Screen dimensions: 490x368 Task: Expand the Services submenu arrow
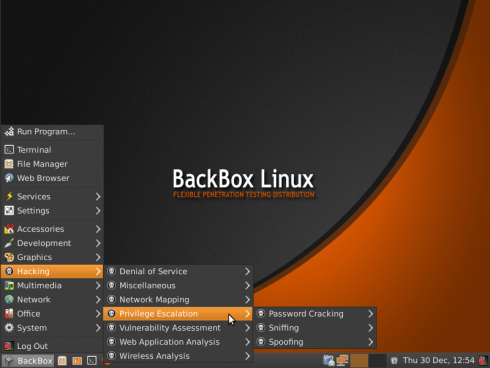tap(98, 197)
